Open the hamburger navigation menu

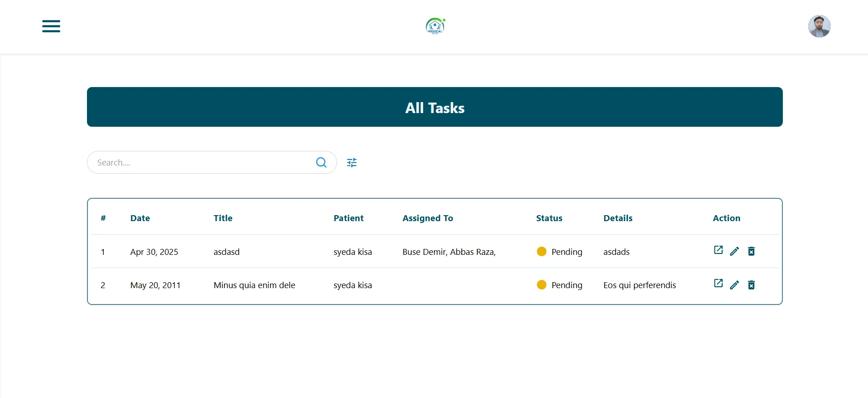tap(51, 26)
